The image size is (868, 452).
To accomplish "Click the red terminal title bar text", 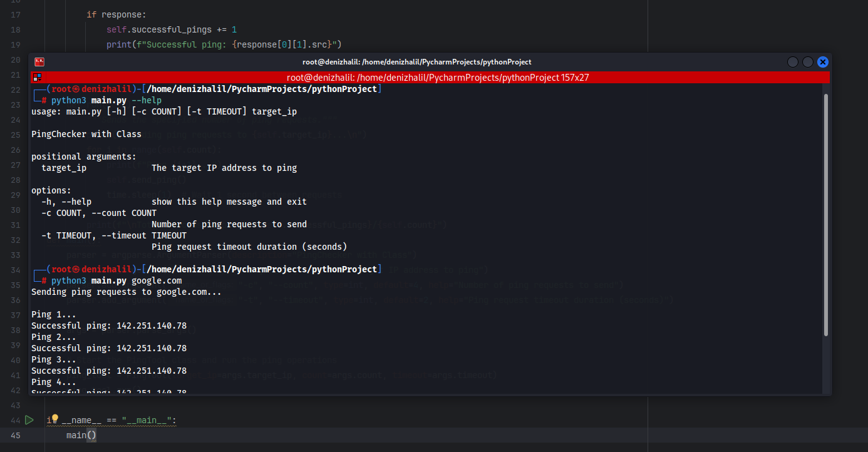I will (x=438, y=77).
